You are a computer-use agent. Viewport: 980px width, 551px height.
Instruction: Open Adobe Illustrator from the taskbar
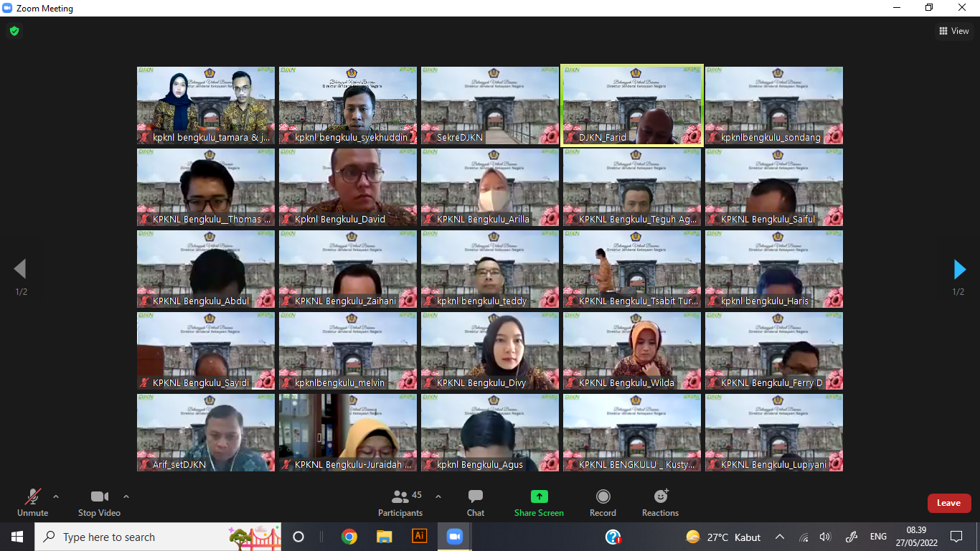coord(419,537)
